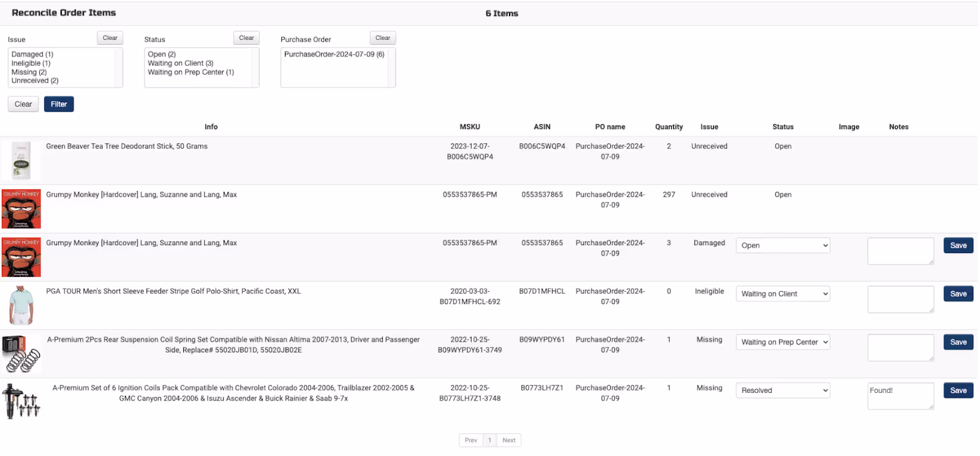Click Grumpy Monkey thumbnail in the Damaged row

(x=21, y=257)
